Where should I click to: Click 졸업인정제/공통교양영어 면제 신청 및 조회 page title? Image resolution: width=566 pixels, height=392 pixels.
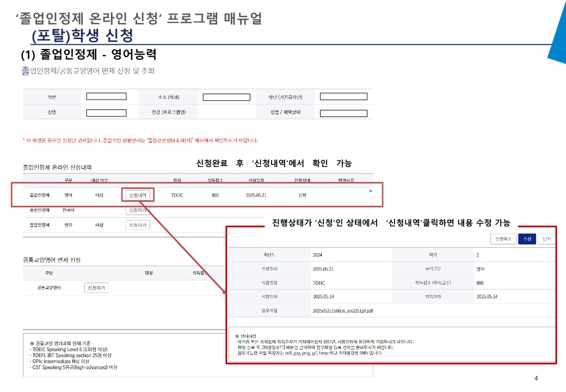[88, 71]
